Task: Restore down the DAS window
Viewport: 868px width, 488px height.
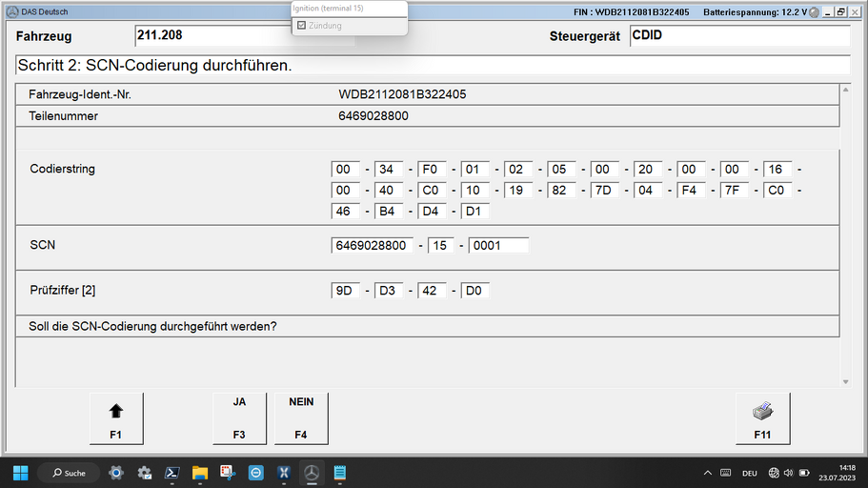Action: pyautogui.click(x=841, y=11)
